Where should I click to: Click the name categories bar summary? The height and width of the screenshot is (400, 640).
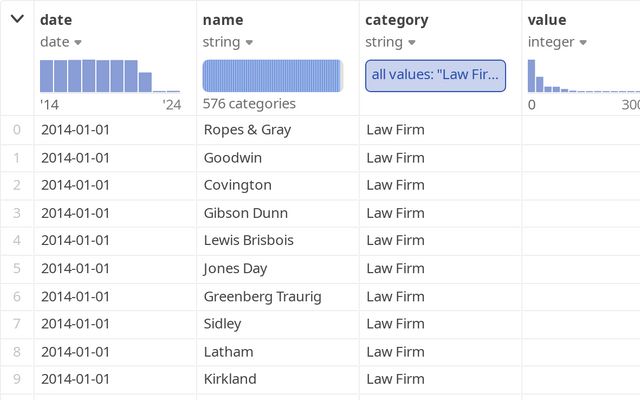tap(272, 76)
